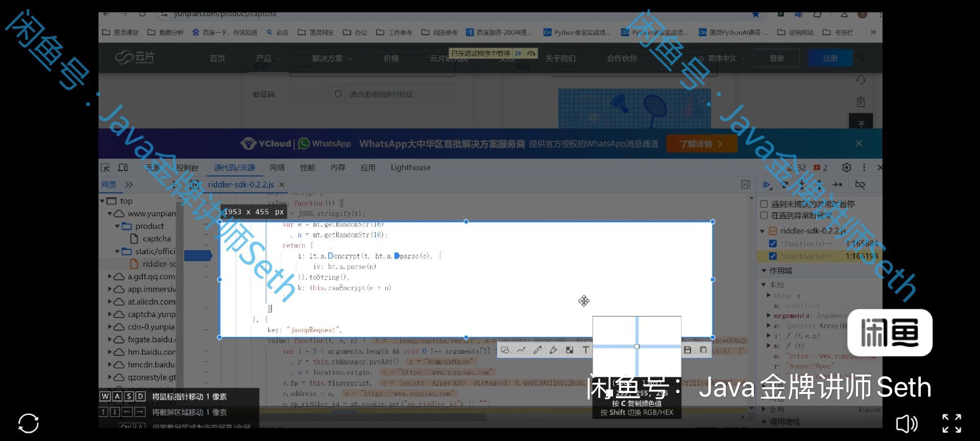Close the riddler-sdk-0.2.2.js file tab
Viewport: 980px width, 441px height.
click(282, 185)
